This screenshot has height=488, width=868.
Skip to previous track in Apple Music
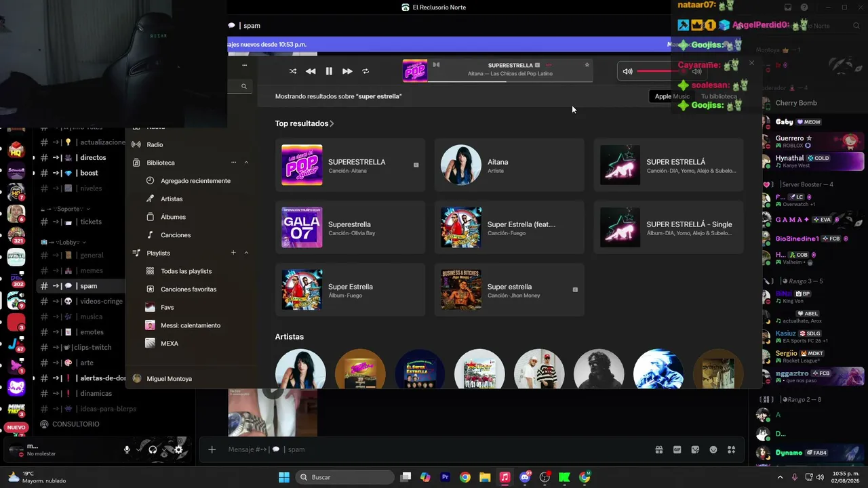point(311,71)
